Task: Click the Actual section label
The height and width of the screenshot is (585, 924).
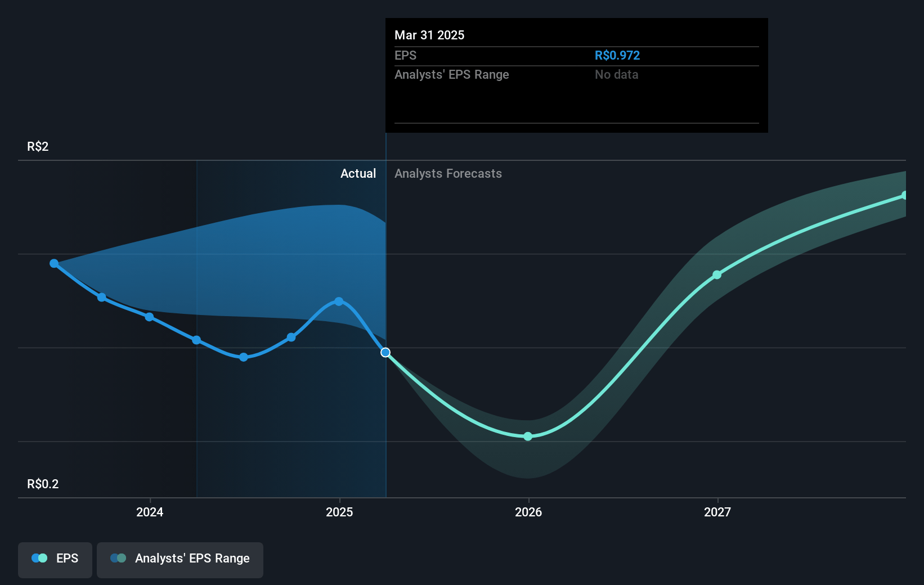Action: (x=358, y=174)
